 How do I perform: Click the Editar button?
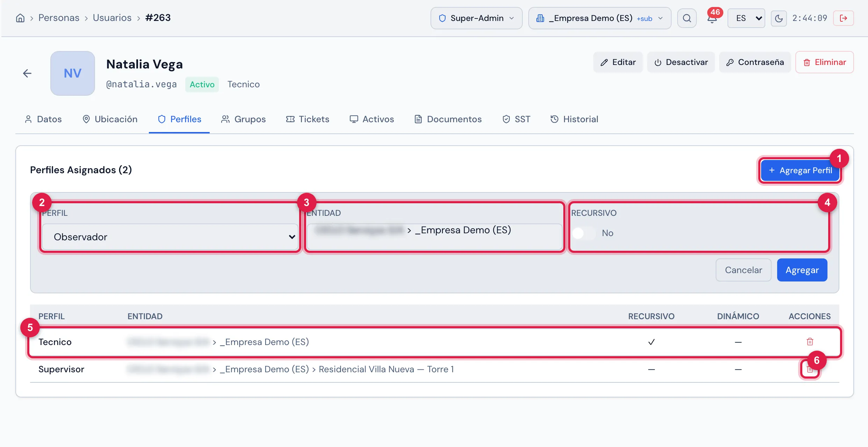pyautogui.click(x=618, y=62)
